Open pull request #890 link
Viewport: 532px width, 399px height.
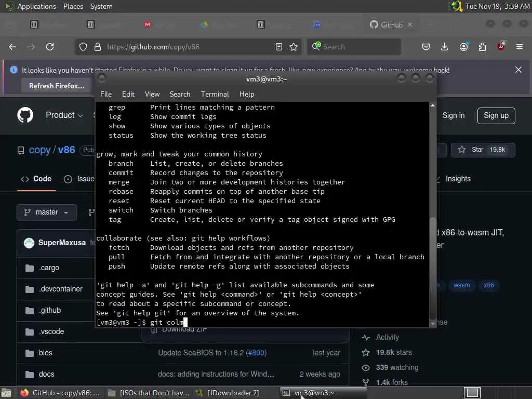click(x=257, y=353)
